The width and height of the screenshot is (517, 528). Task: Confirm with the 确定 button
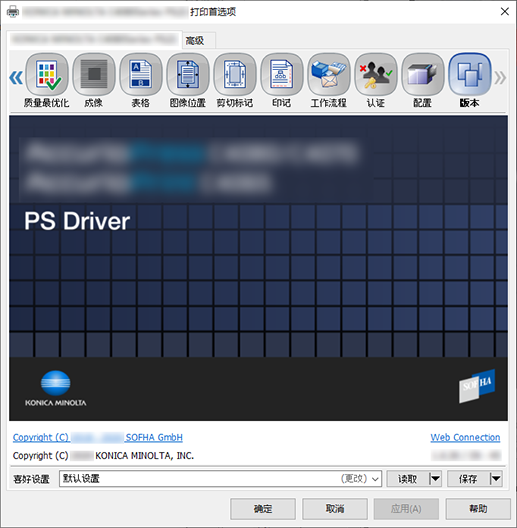click(x=263, y=509)
